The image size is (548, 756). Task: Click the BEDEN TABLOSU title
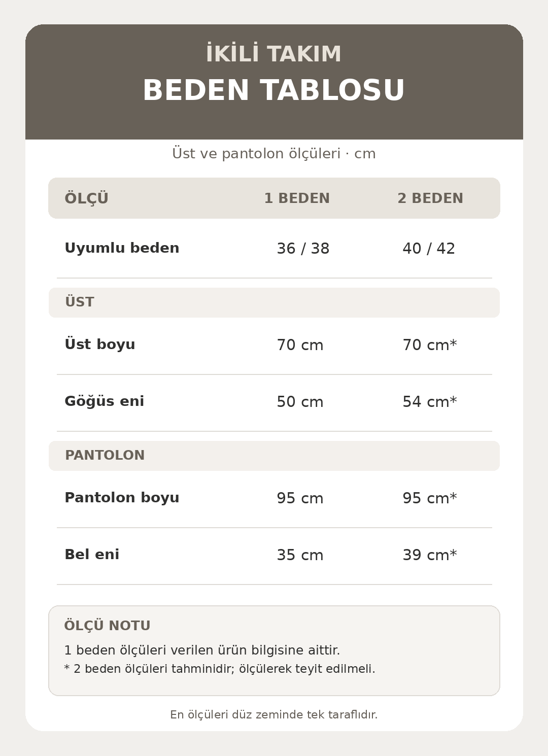[274, 91]
